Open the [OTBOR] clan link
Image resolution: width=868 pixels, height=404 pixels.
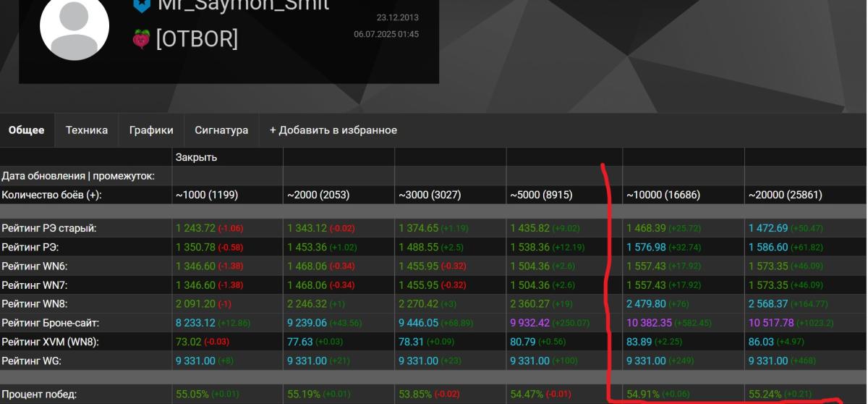(197, 39)
